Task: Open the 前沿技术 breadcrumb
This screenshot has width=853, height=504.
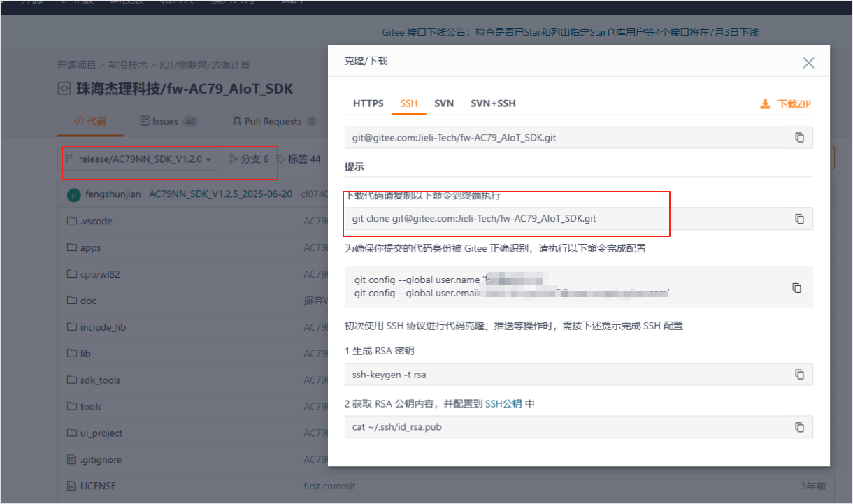Action: click(128, 65)
